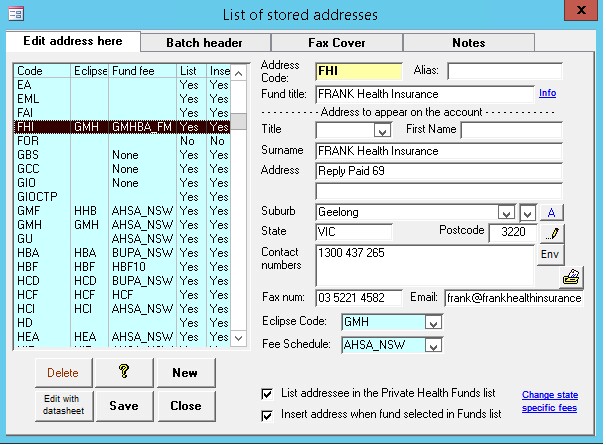Click the Address Code field containing FHI
This screenshot has height=445, width=606.
point(359,72)
